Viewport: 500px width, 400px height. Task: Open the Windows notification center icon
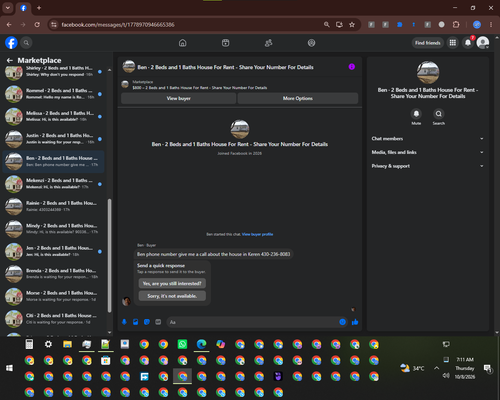488,368
